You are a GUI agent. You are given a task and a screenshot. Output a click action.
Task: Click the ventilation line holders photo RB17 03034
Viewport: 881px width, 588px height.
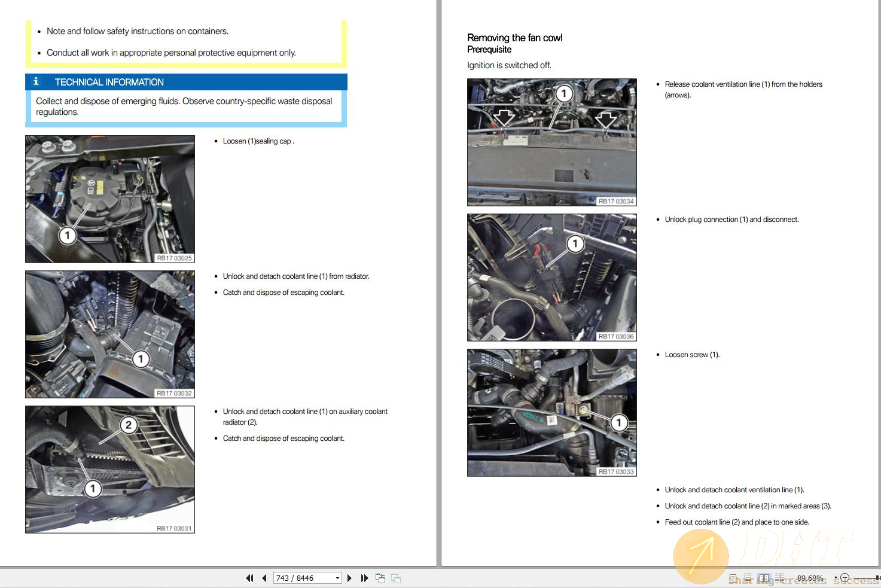552,142
